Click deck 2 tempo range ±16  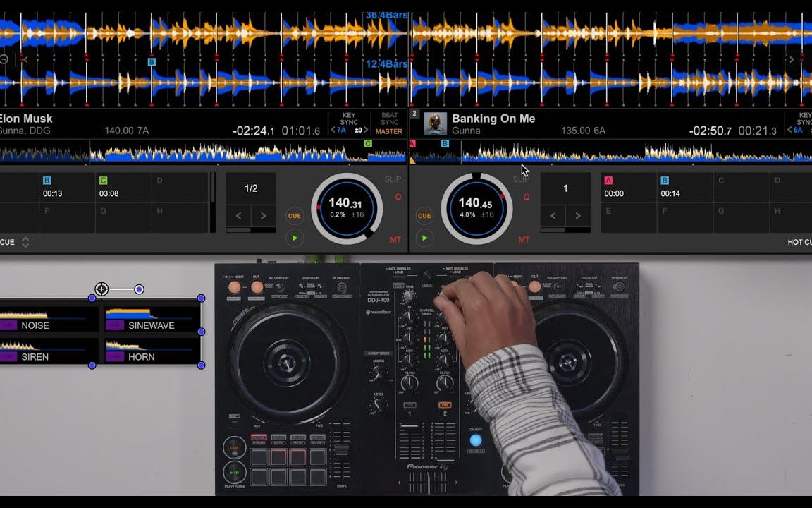[487, 214]
